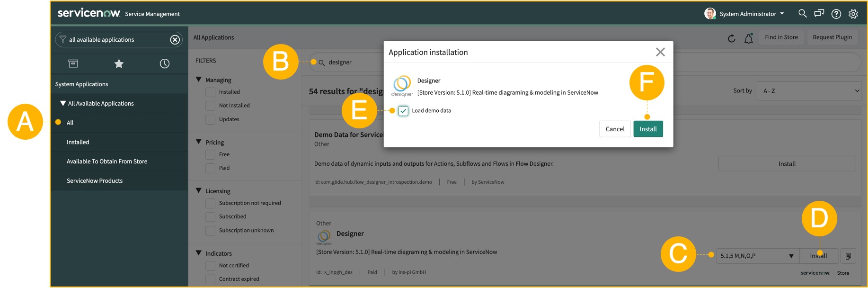Click the Designer logo in the dialog
The image size is (868, 288).
pos(402,86)
